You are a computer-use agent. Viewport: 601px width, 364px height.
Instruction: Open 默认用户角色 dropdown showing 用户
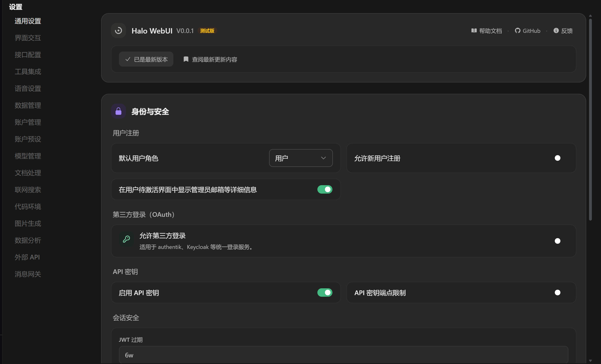(x=301, y=158)
